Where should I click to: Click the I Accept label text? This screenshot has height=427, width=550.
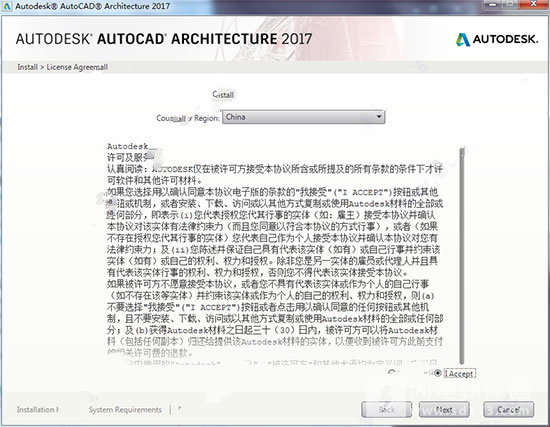[x=460, y=374]
